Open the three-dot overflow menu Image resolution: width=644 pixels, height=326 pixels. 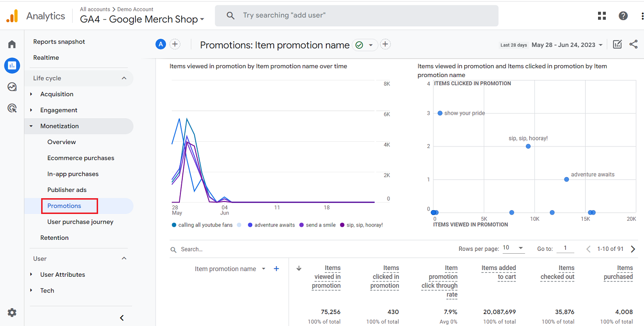(x=642, y=15)
